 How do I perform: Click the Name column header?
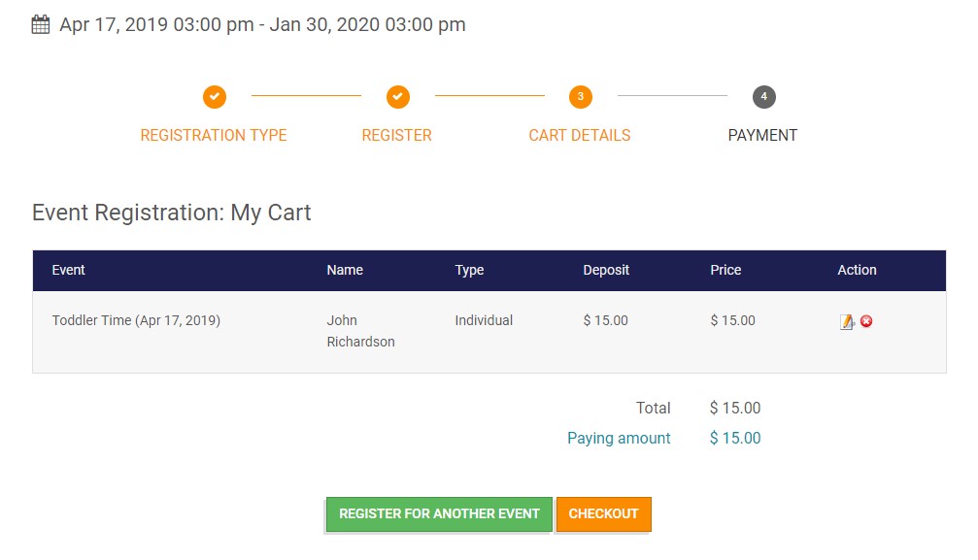pyautogui.click(x=345, y=270)
